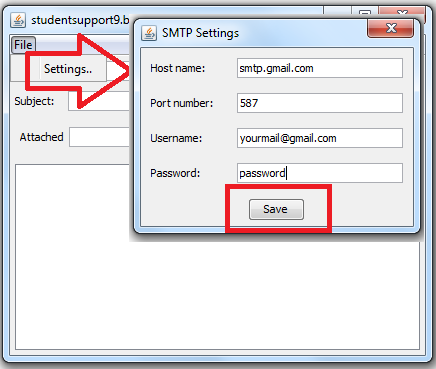Screen dimensions: 436x369
Task: Click the studentsupport9 window title text
Action: [x=80, y=20]
